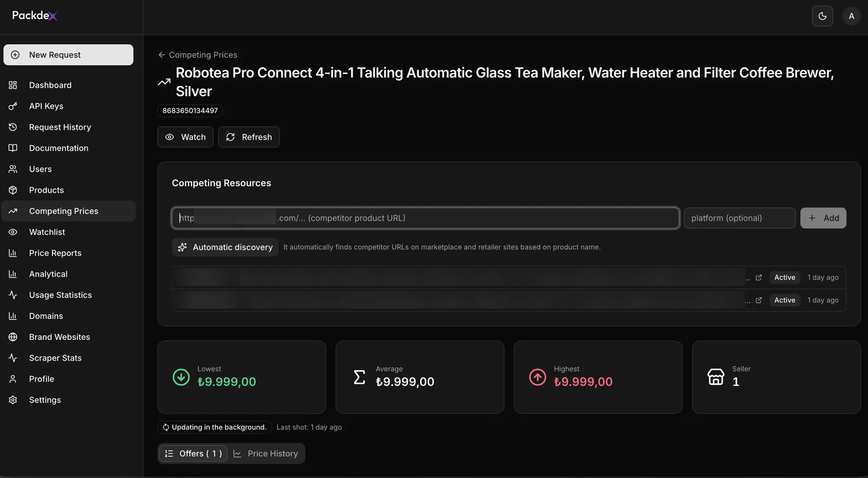Viewport: 868px width, 478px height.
Task: Click the Products box icon
Action: (x=13, y=190)
